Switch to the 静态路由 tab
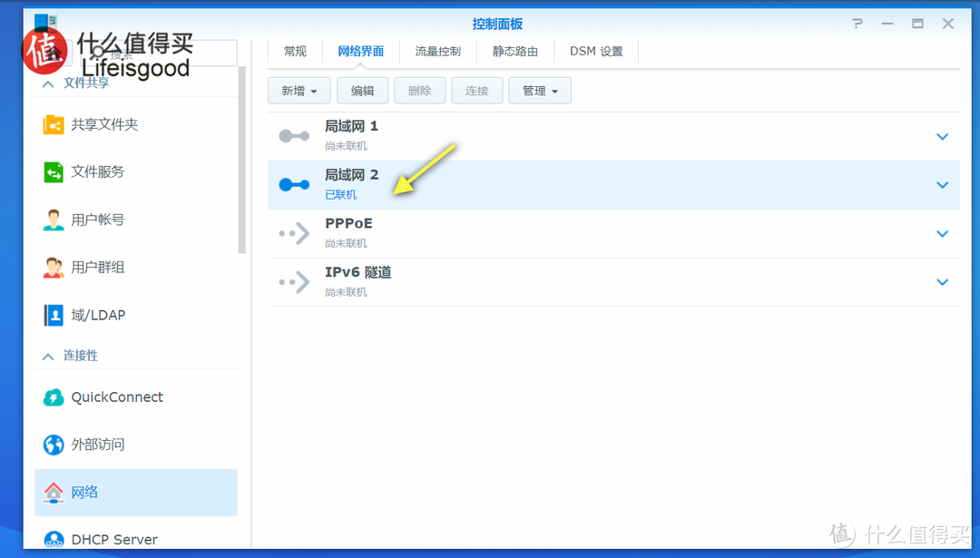The image size is (980, 558). click(515, 52)
